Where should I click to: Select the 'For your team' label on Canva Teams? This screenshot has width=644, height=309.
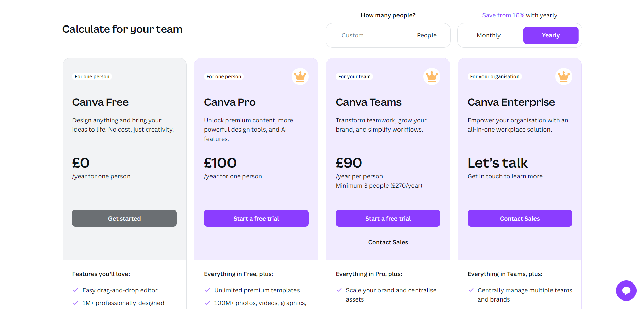point(354,76)
